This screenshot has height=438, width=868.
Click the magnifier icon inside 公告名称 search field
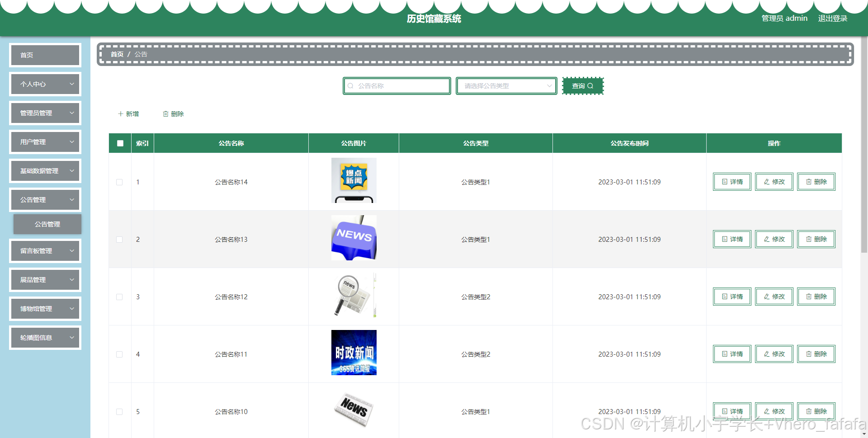350,86
